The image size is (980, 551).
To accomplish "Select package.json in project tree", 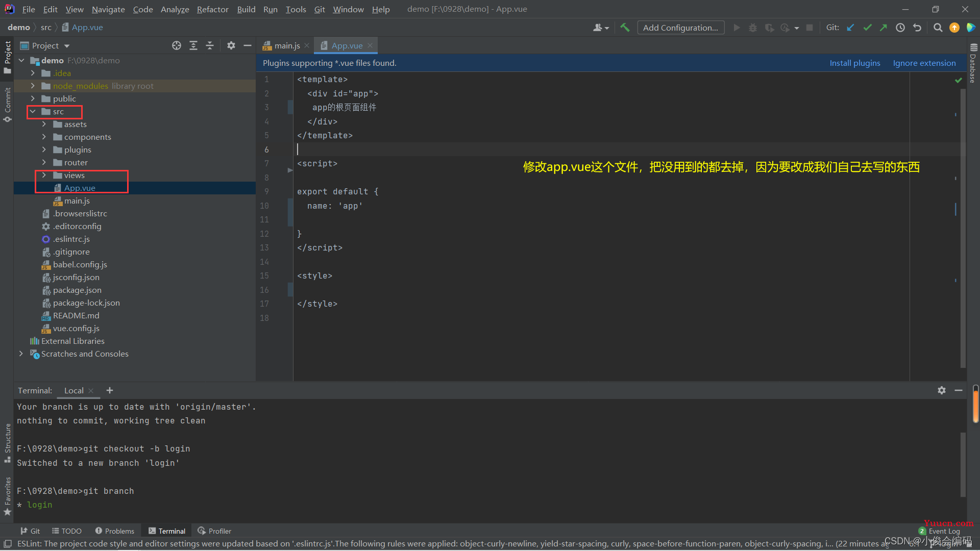I will click(77, 290).
